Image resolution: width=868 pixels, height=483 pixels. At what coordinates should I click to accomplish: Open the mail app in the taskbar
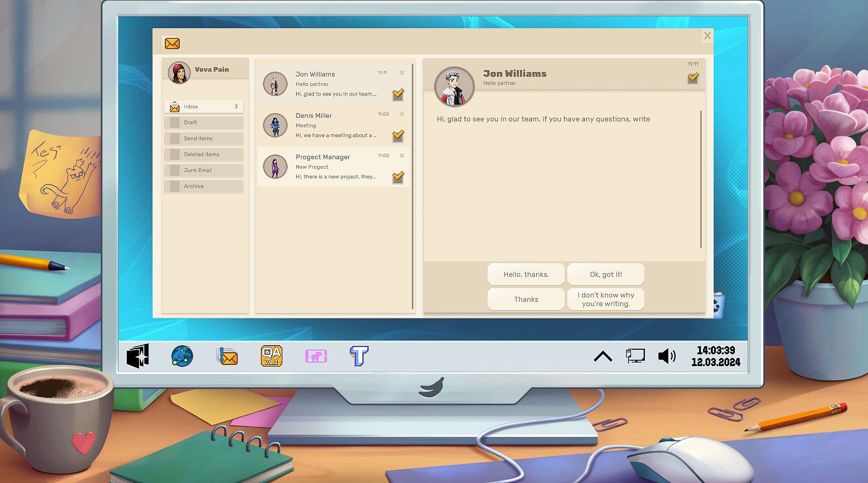pos(227,356)
